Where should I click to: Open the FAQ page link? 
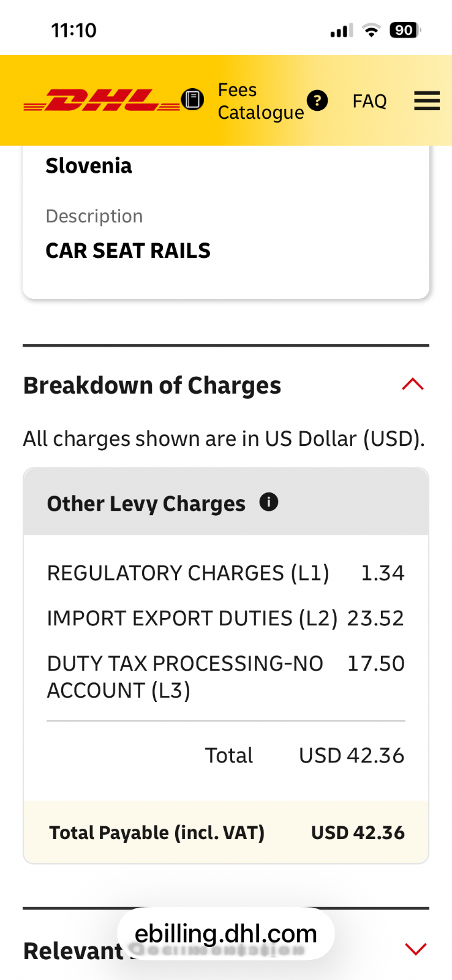pyautogui.click(x=369, y=101)
